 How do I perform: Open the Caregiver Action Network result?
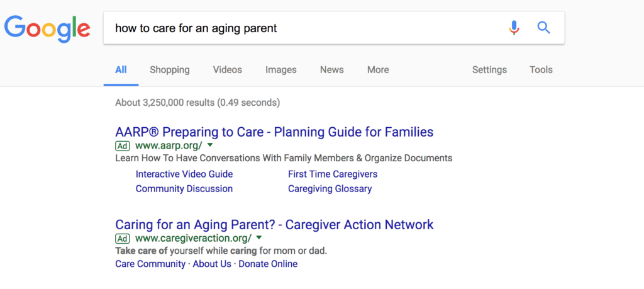(274, 225)
